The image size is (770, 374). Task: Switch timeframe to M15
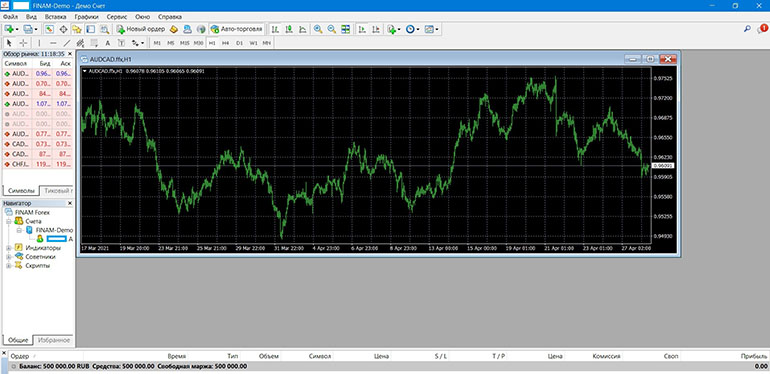(185, 43)
